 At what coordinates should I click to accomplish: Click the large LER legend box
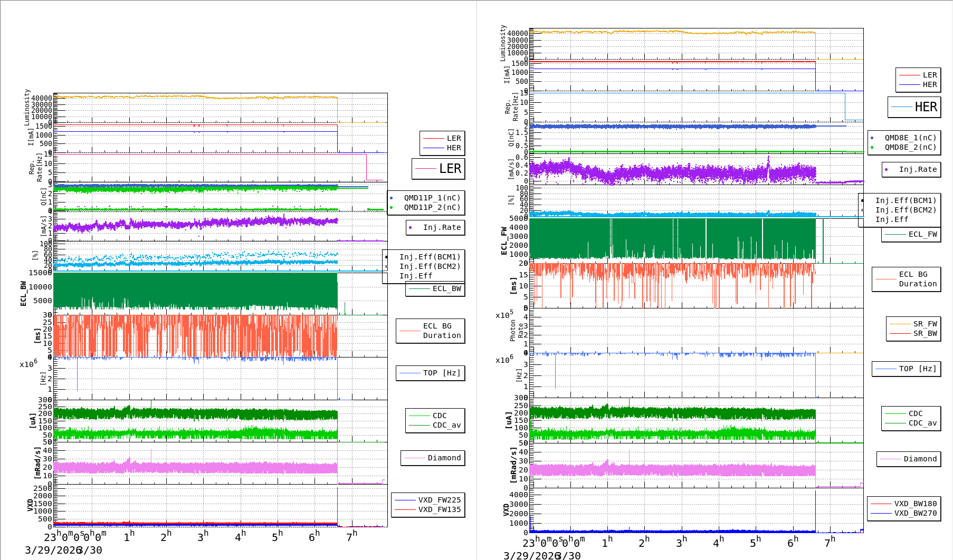[x=439, y=169]
